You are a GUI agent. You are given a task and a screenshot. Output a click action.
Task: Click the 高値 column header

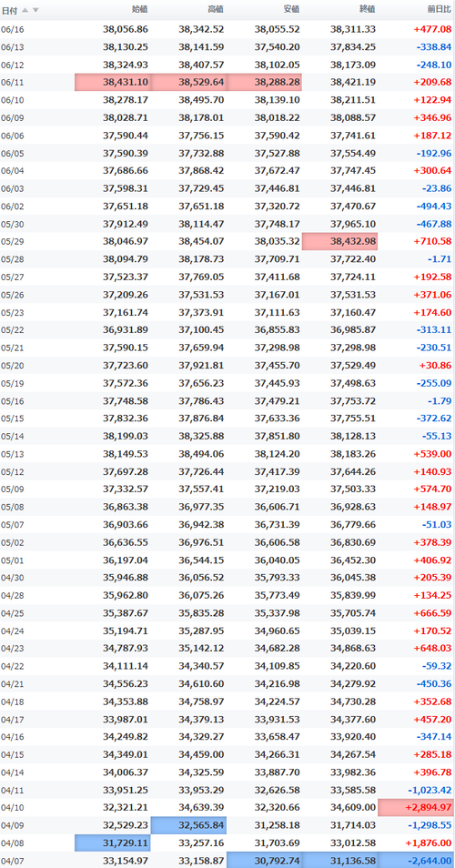[x=216, y=10]
